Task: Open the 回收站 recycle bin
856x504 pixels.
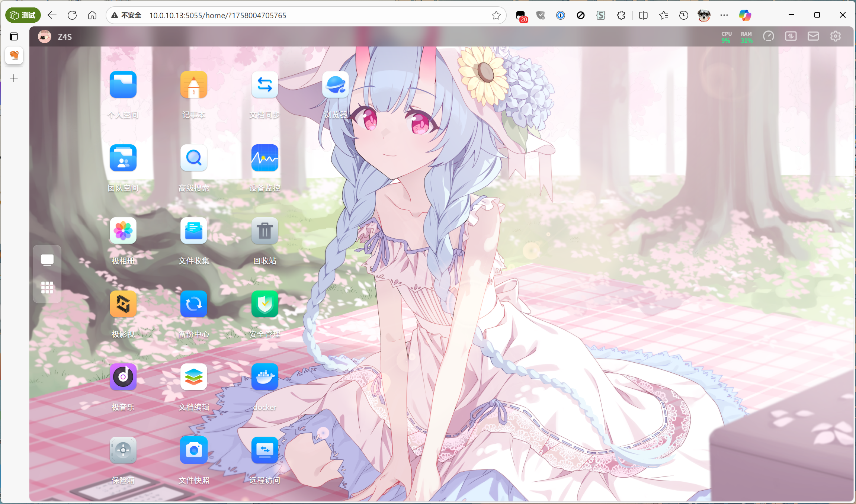Action: pyautogui.click(x=264, y=231)
